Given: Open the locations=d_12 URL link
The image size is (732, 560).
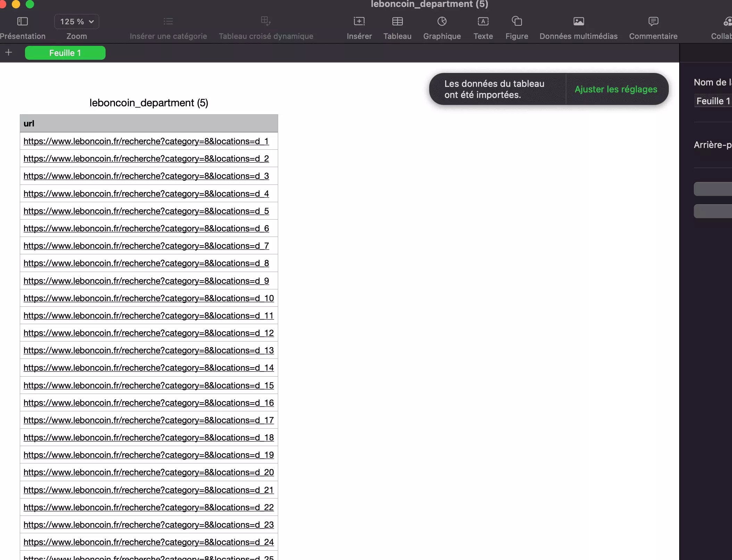Looking at the screenshot, I should 148,333.
